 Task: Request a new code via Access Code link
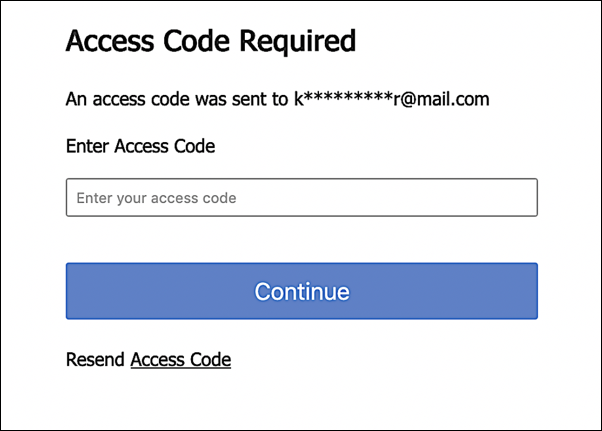pyautogui.click(x=180, y=359)
